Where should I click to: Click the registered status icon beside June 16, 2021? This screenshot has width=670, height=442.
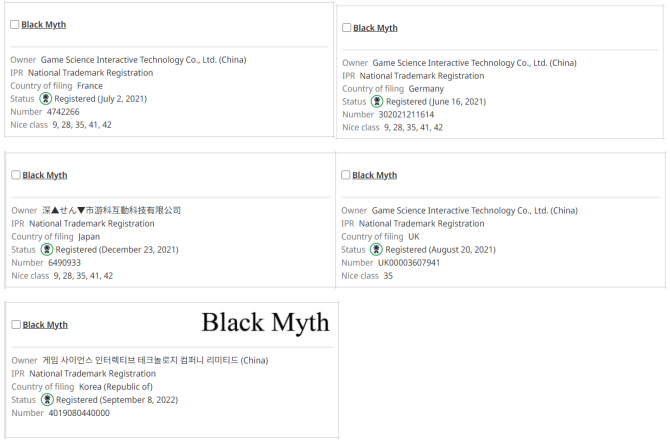[x=377, y=102]
